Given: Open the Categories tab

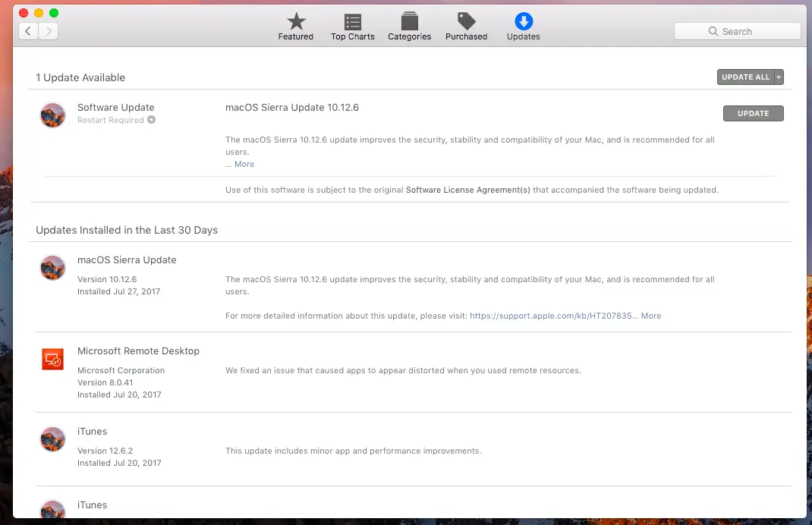Looking at the screenshot, I should 410,27.
